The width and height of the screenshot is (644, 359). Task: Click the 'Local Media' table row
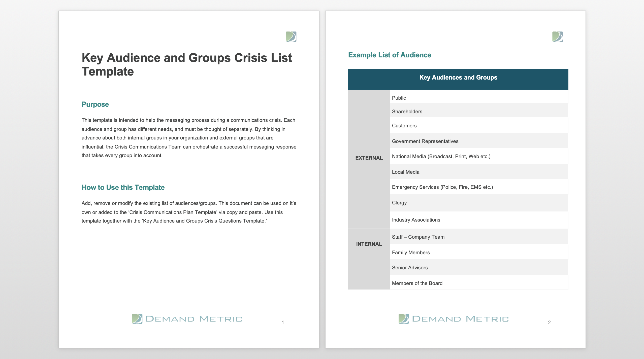point(479,171)
